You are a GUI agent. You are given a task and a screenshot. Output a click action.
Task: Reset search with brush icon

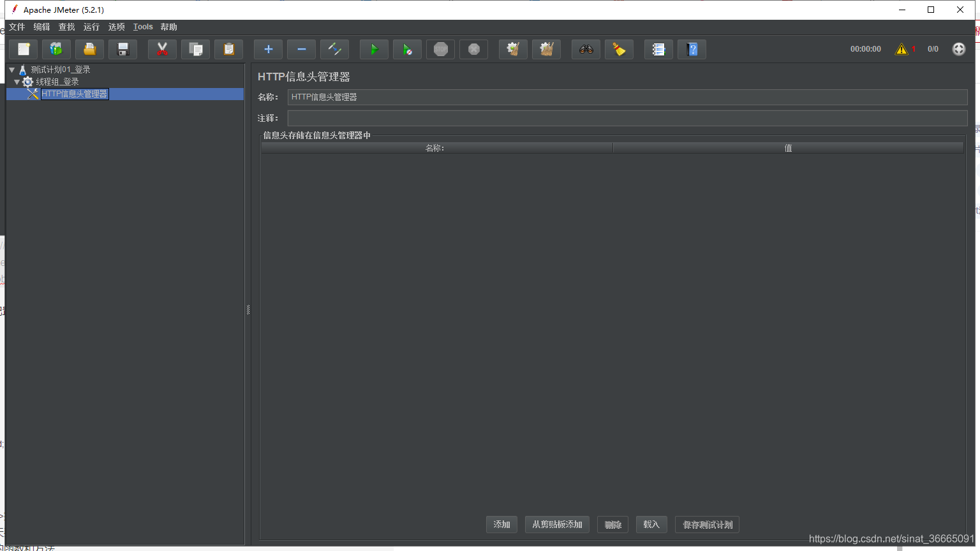point(619,49)
